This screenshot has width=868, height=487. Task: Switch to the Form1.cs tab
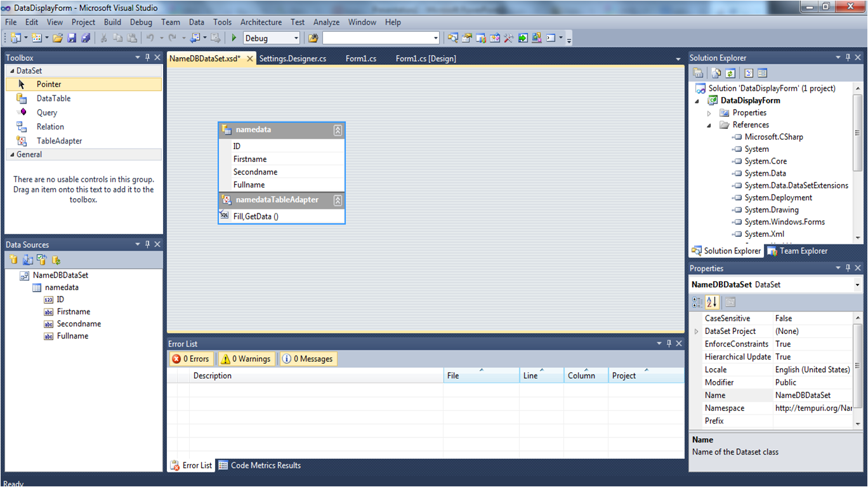(361, 58)
